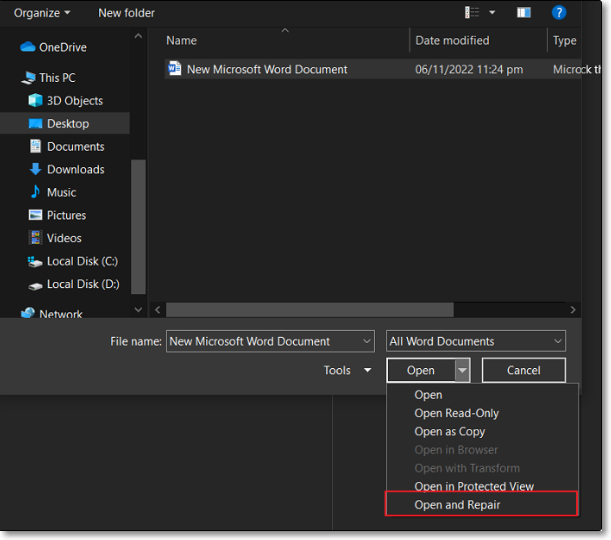Image resolution: width=611 pixels, height=540 pixels.
Task: Click the New folder button
Action: click(126, 13)
